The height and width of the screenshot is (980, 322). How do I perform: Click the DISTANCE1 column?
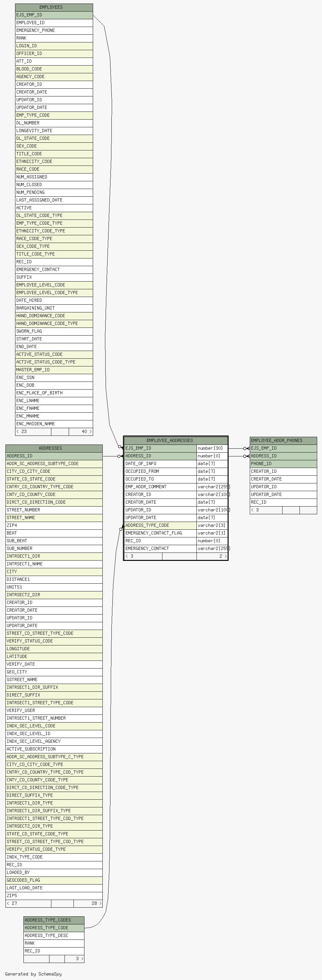click(54, 580)
